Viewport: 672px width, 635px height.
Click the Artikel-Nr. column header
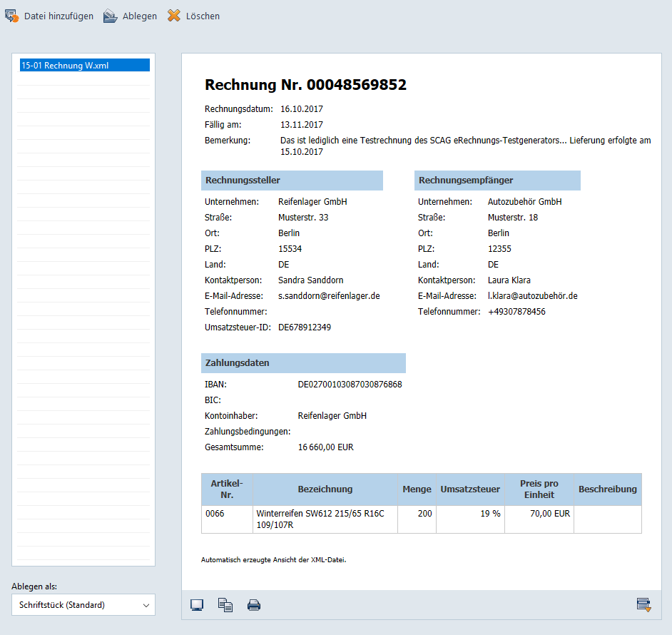pyautogui.click(x=227, y=489)
